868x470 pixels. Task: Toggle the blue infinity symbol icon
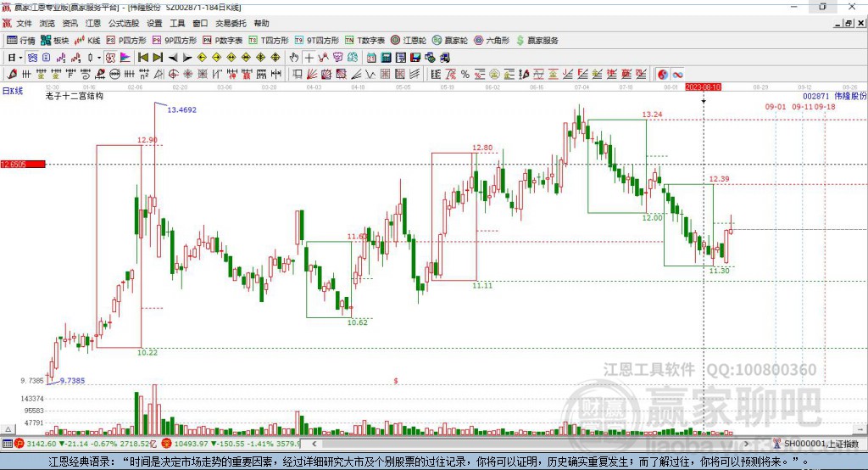coord(677,75)
